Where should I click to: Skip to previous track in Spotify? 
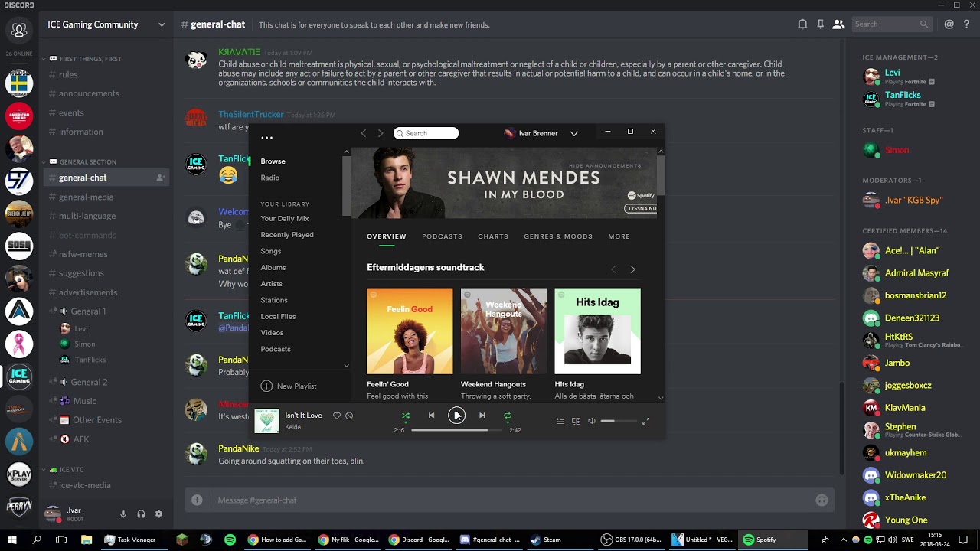coord(431,416)
